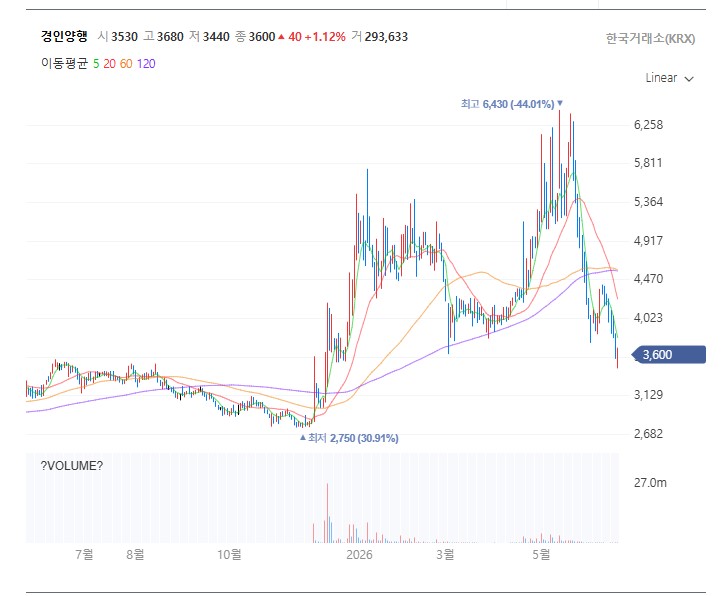The image size is (725, 596).
Task: Click the trading volume 293,633
Action: point(386,37)
